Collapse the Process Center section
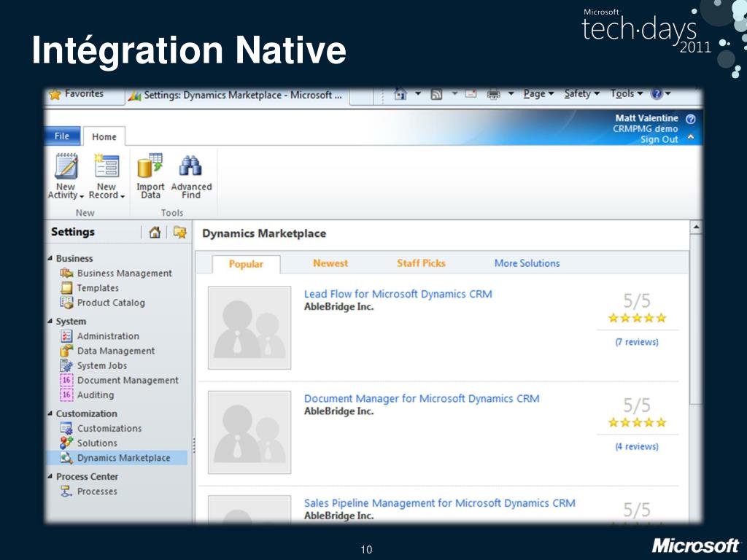Viewport: 747px width, 560px height. click(x=50, y=476)
